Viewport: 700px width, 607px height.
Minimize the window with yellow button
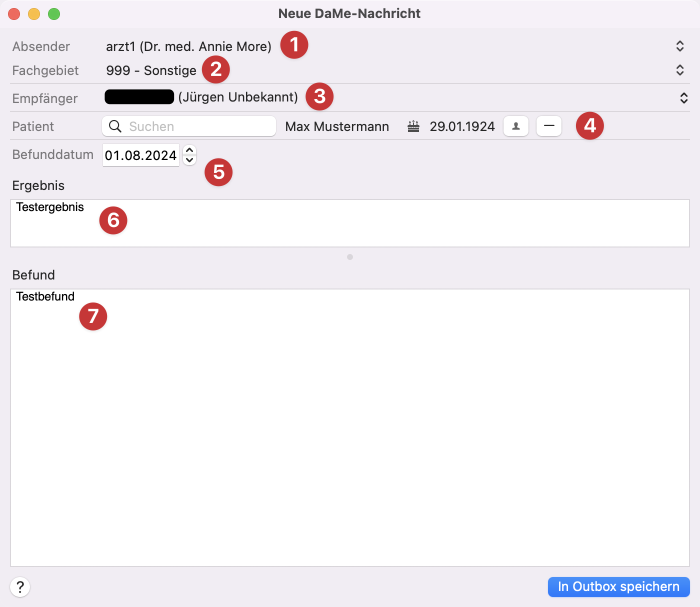34,14
